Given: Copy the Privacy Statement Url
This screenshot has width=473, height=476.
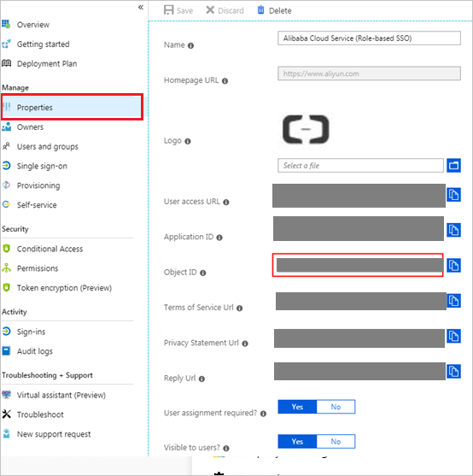Looking at the screenshot, I should (453, 337).
